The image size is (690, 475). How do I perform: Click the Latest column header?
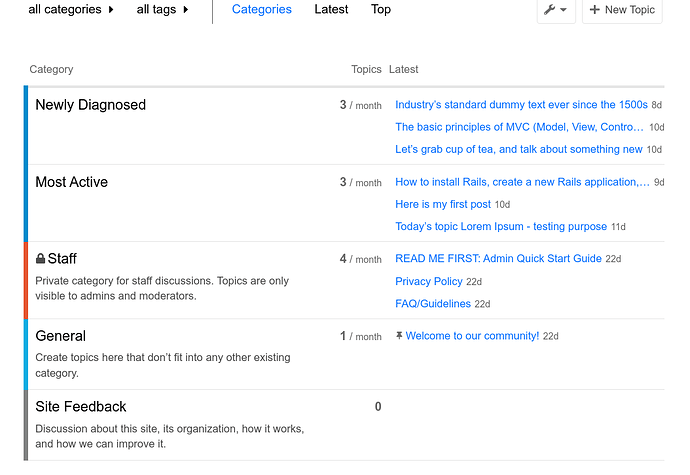click(x=404, y=70)
